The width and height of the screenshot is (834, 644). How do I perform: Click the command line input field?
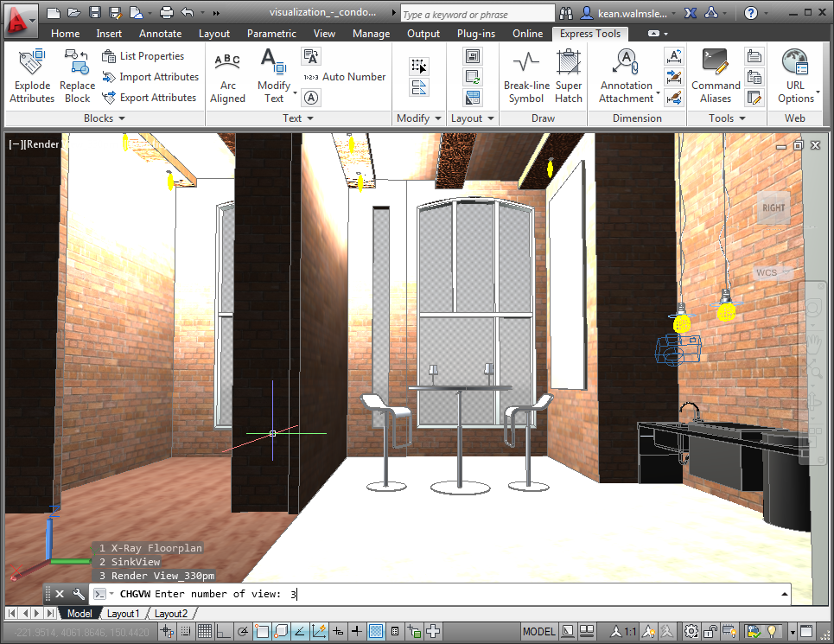coord(536,594)
